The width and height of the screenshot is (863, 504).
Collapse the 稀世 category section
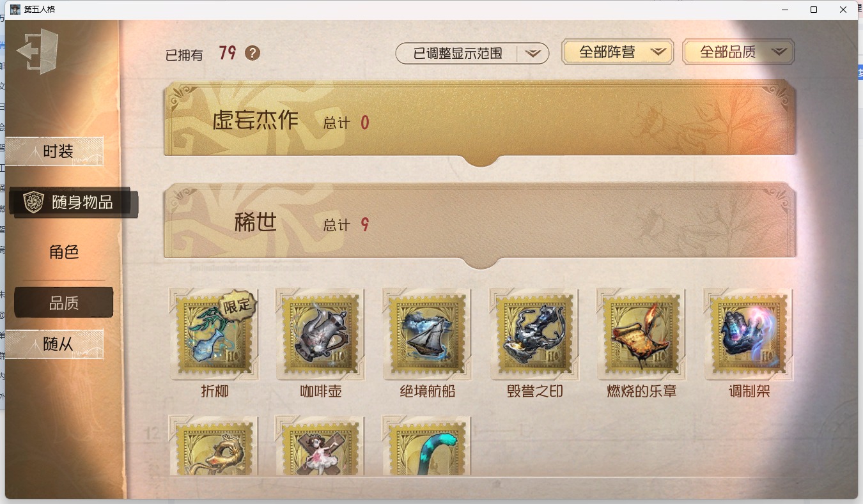pos(480,225)
